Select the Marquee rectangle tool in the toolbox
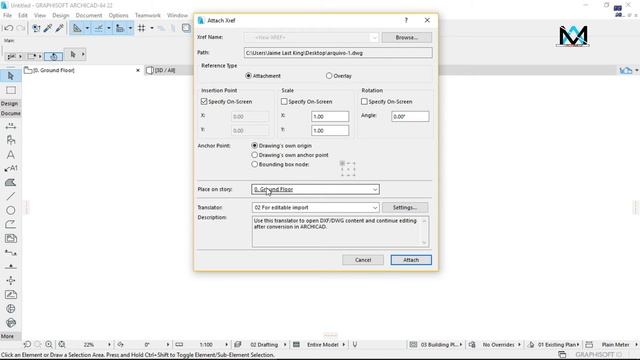The width and height of the screenshot is (640, 360). pyautogui.click(x=11, y=90)
